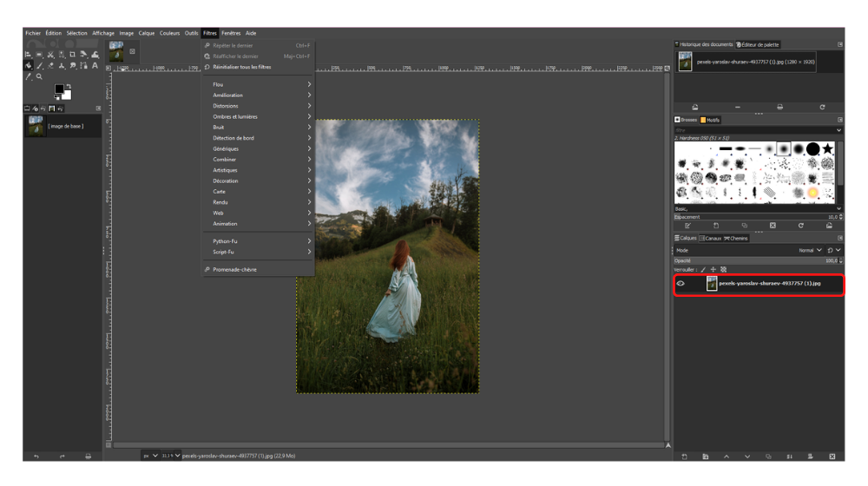The width and height of the screenshot is (868, 486).
Task: Select the Fuzzy Select tool
Action: [x=62, y=55]
